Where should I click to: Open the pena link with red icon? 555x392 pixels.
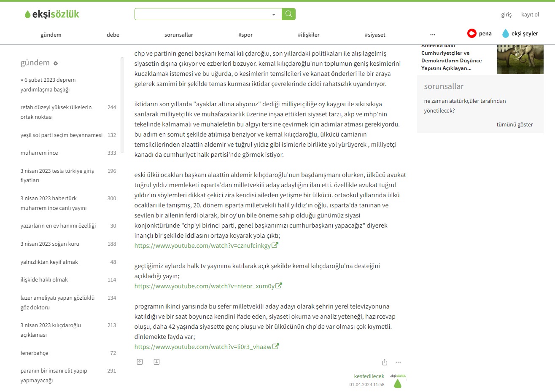click(480, 33)
